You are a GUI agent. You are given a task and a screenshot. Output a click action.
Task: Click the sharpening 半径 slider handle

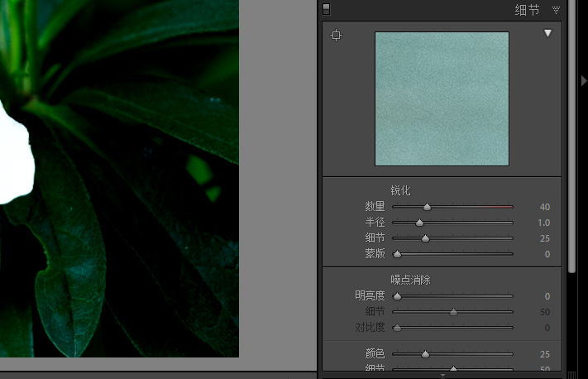click(419, 223)
